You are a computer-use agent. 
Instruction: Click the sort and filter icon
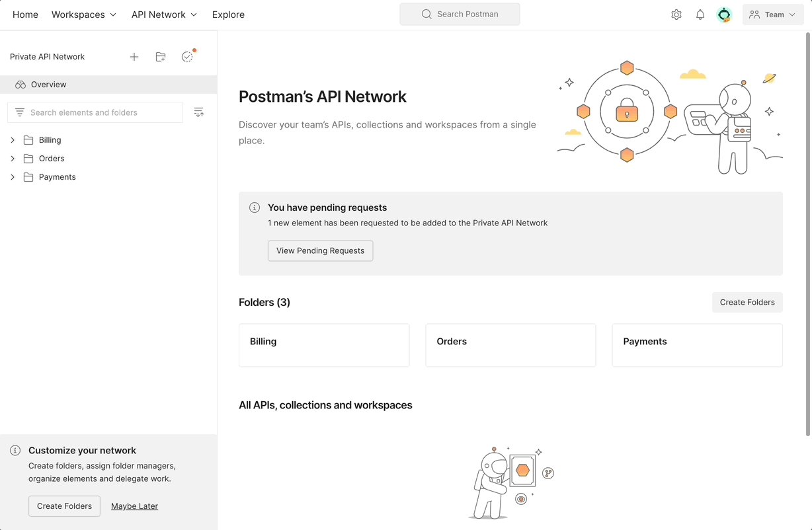tap(199, 112)
